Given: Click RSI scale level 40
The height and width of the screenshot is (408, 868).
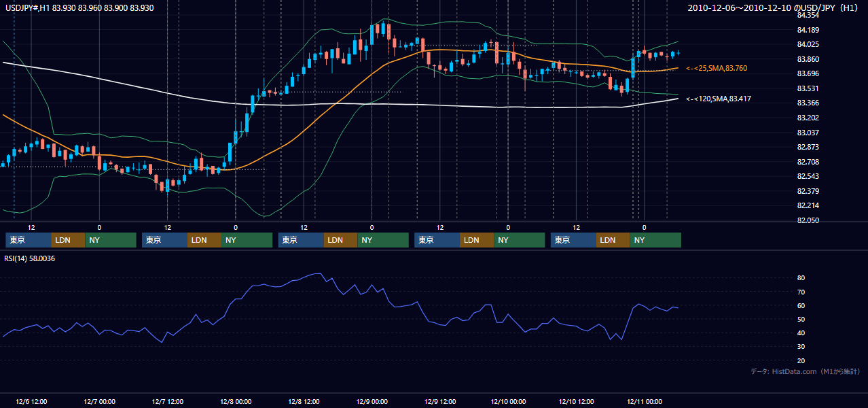Looking at the screenshot, I should pyautogui.click(x=801, y=333).
